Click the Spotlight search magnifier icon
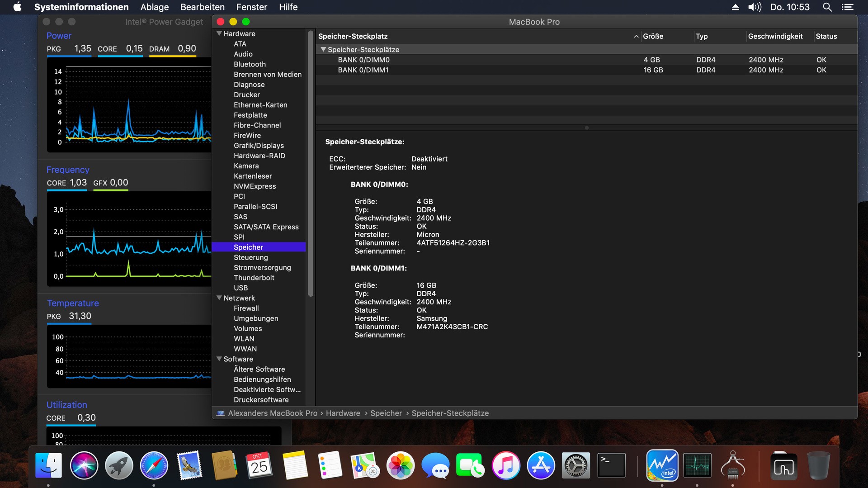 pyautogui.click(x=827, y=7)
